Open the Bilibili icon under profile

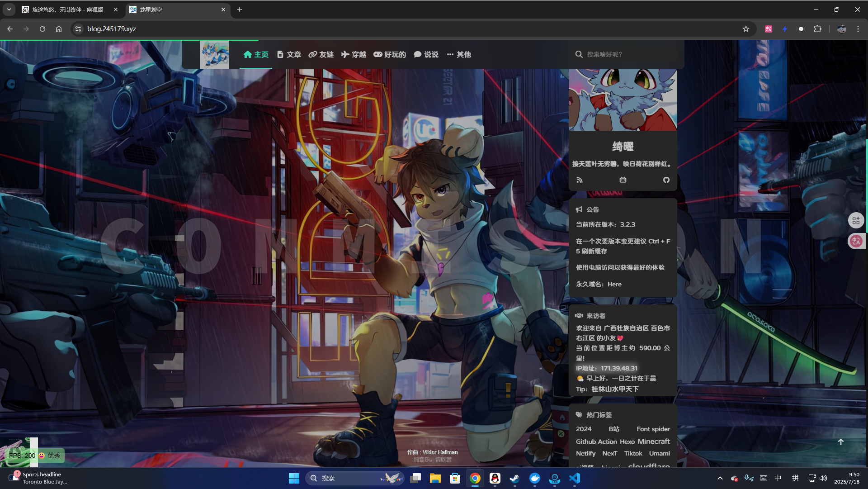click(x=623, y=180)
